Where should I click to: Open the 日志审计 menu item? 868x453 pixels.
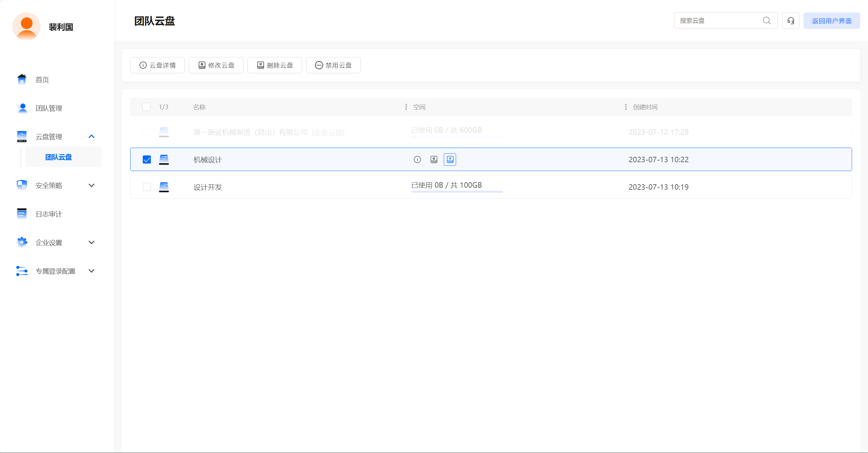coord(49,214)
